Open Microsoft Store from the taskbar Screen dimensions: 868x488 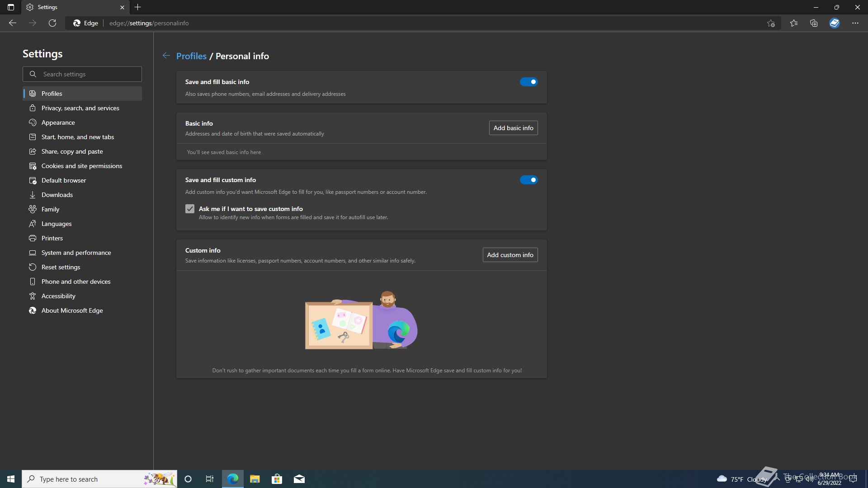click(x=277, y=479)
